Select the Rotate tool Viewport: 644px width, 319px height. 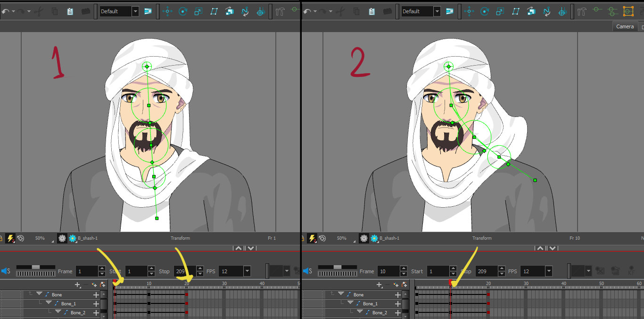coord(183,11)
